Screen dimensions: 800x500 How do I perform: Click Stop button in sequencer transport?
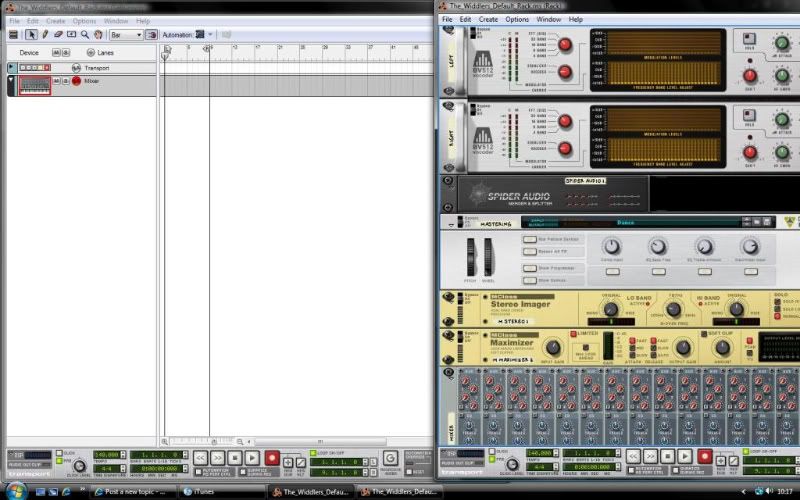[235, 458]
